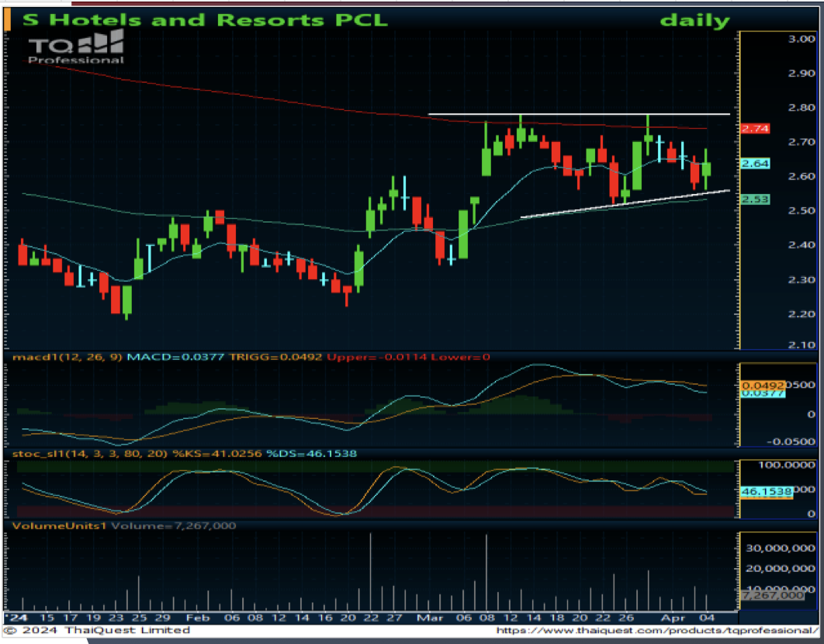Click the 'MACD=0.0377' readout in the header
The width and height of the screenshot is (824, 644).
tap(175, 357)
